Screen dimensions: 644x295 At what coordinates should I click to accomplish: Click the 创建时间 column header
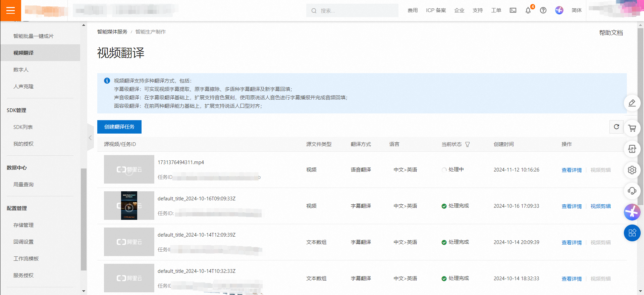click(x=503, y=144)
